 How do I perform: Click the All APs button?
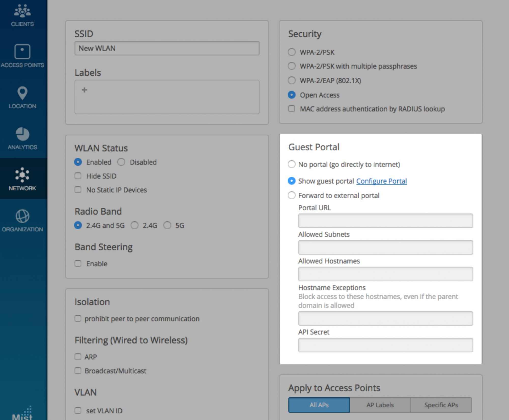[x=319, y=405]
